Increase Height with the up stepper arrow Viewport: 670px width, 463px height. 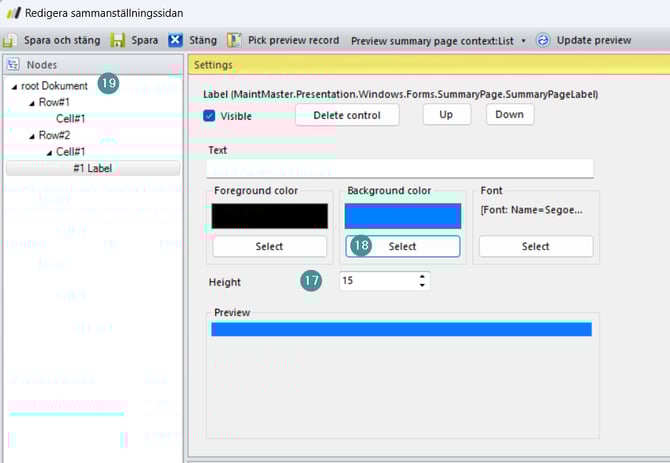[x=422, y=277]
